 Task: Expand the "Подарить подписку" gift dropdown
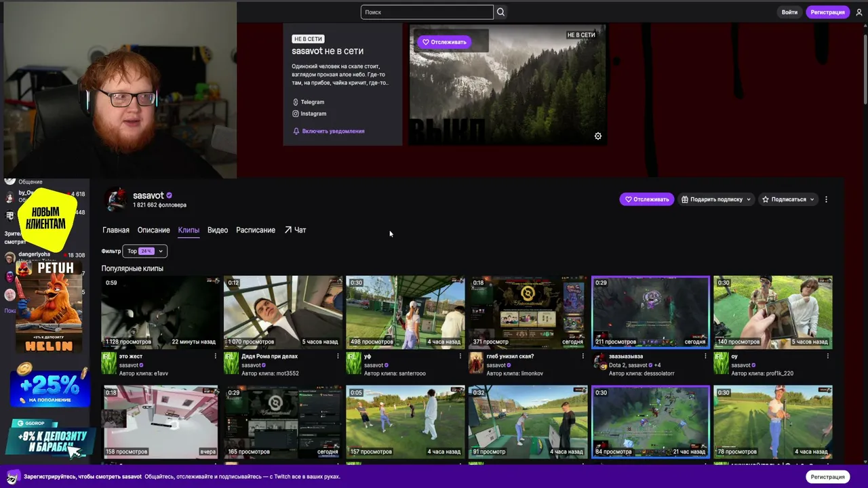716,199
